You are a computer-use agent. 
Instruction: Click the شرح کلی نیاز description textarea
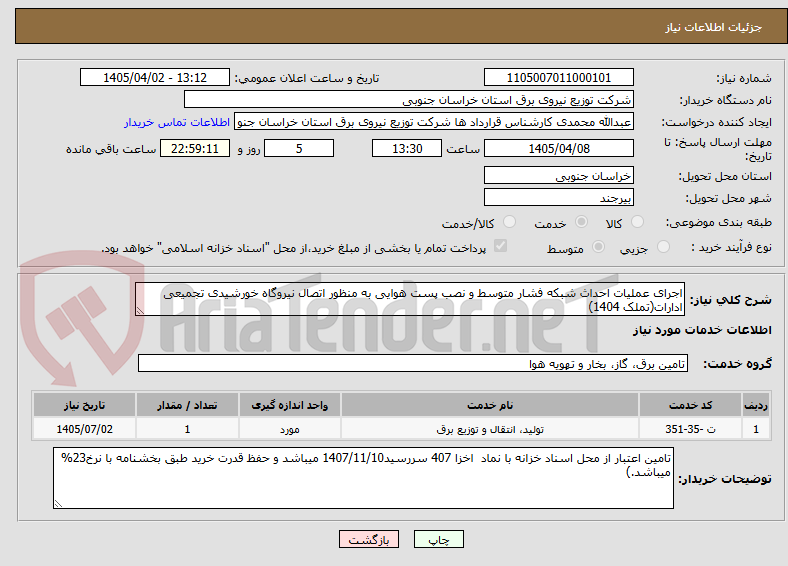tap(410, 299)
